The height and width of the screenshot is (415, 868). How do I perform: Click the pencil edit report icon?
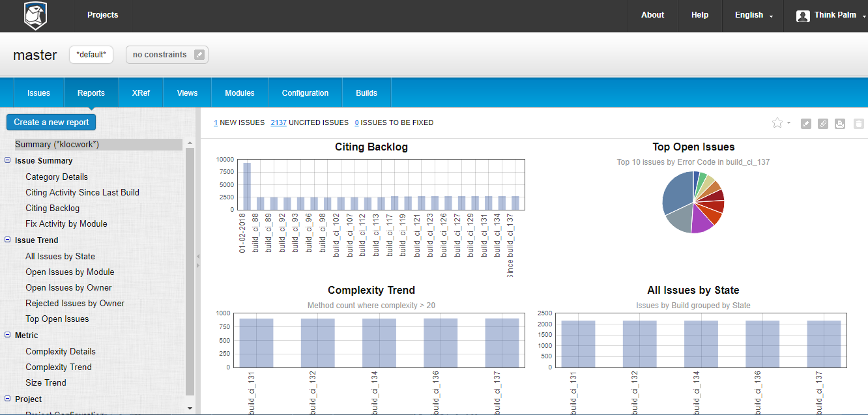[x=806, y=124]
